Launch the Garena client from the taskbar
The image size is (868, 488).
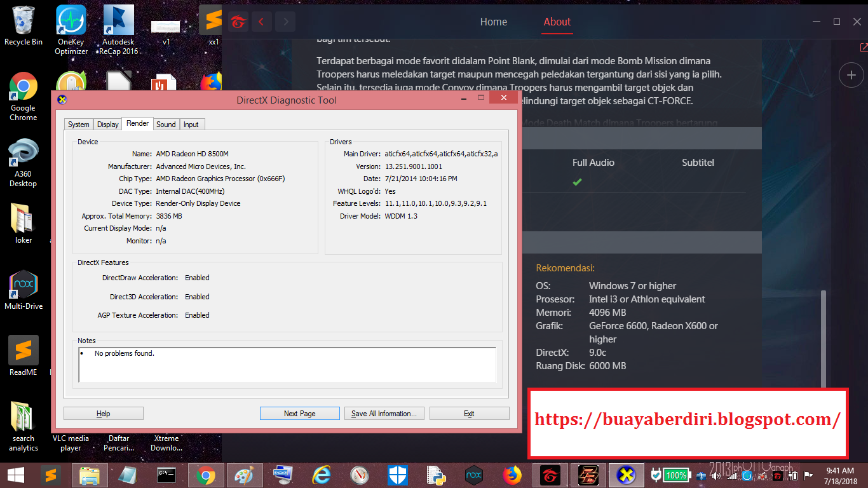tap(550, 475)
